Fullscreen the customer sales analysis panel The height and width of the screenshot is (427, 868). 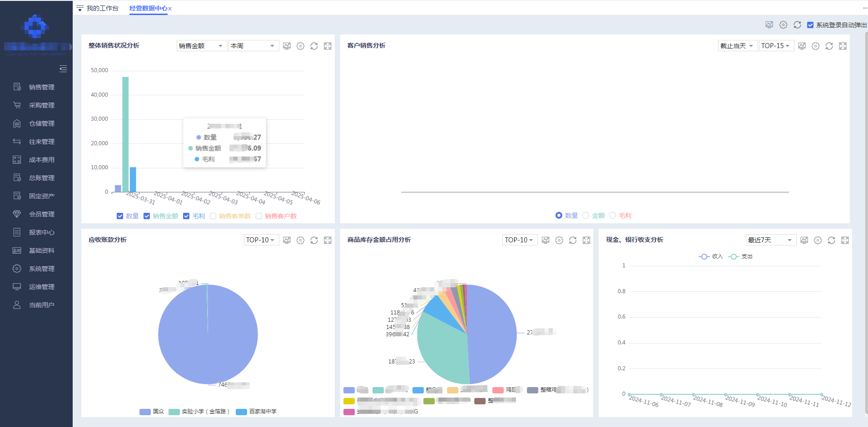tap(843, 46)
